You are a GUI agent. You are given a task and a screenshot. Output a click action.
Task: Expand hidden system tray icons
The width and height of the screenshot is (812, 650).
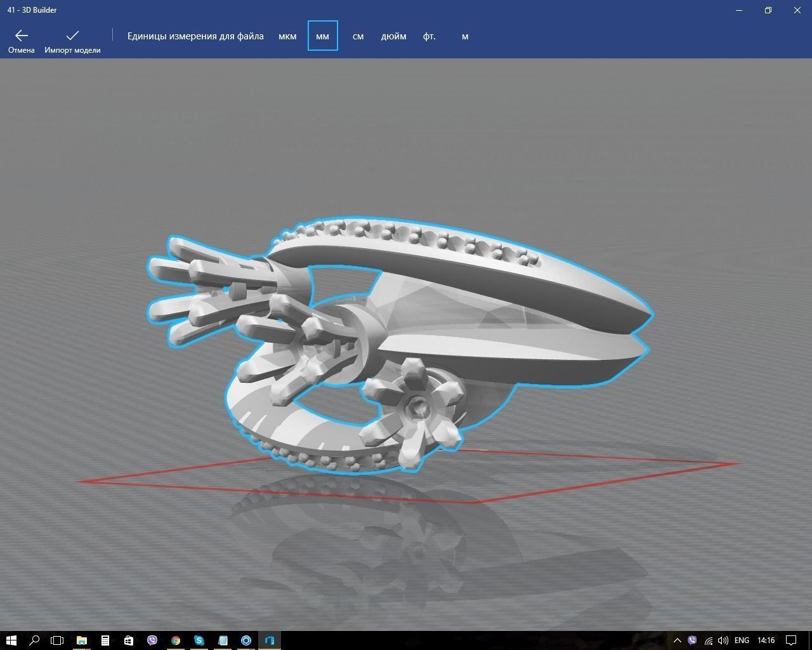tap(677, 640)
